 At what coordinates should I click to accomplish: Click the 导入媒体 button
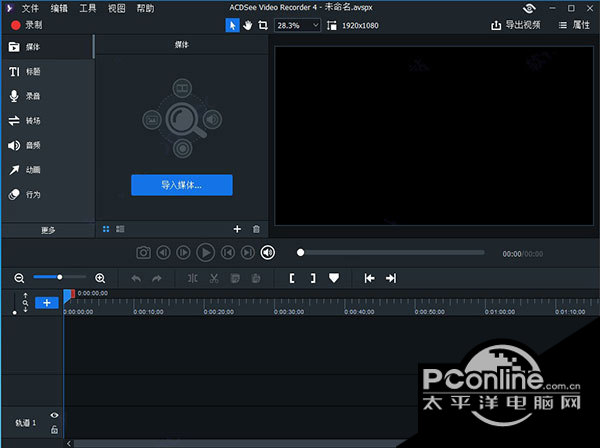point(181,185)
